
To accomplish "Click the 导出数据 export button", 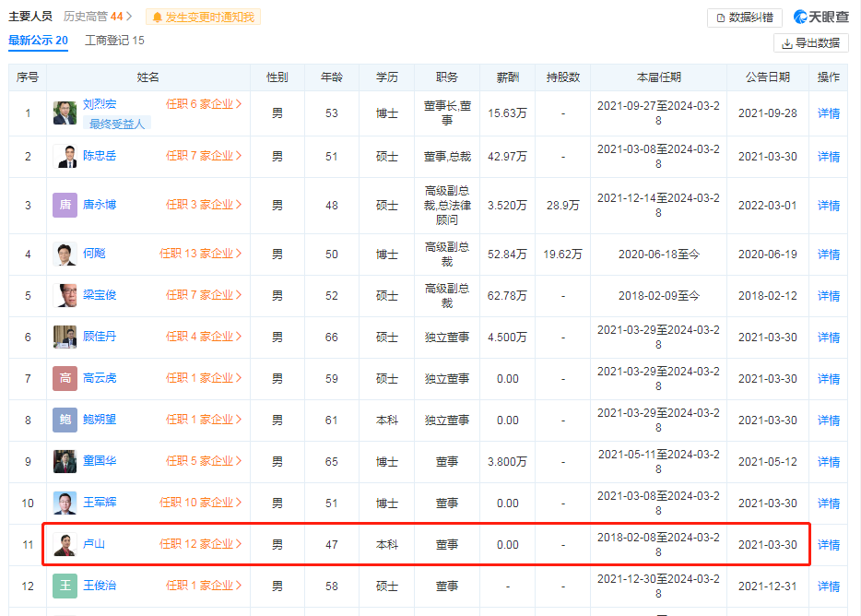I will coord(811,42).
